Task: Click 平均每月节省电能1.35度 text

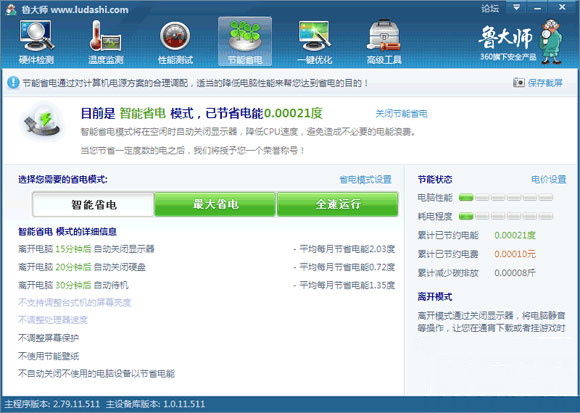Action: [347, 285]
